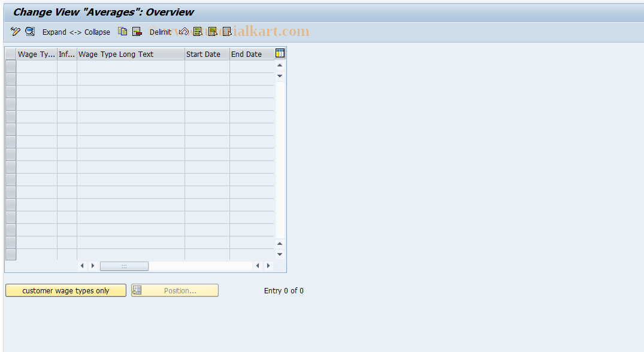
Task: Click the End Date column header
Action: 252,54
